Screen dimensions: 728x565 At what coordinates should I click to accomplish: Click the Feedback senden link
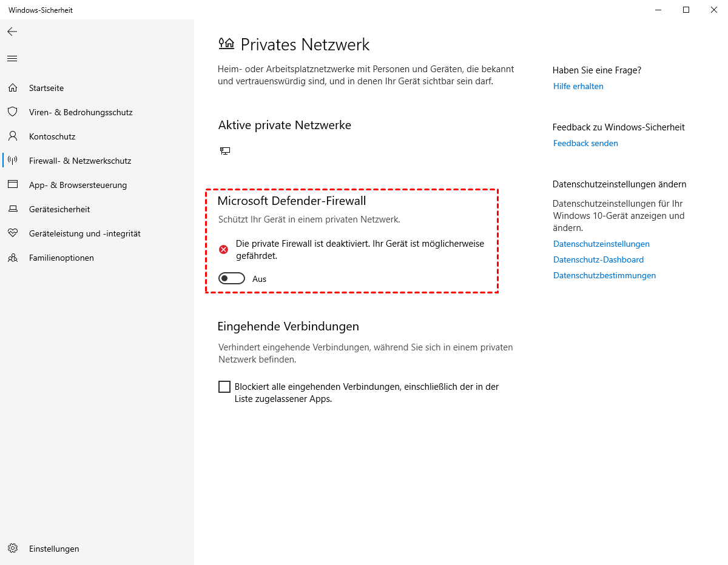coord(585,143)
